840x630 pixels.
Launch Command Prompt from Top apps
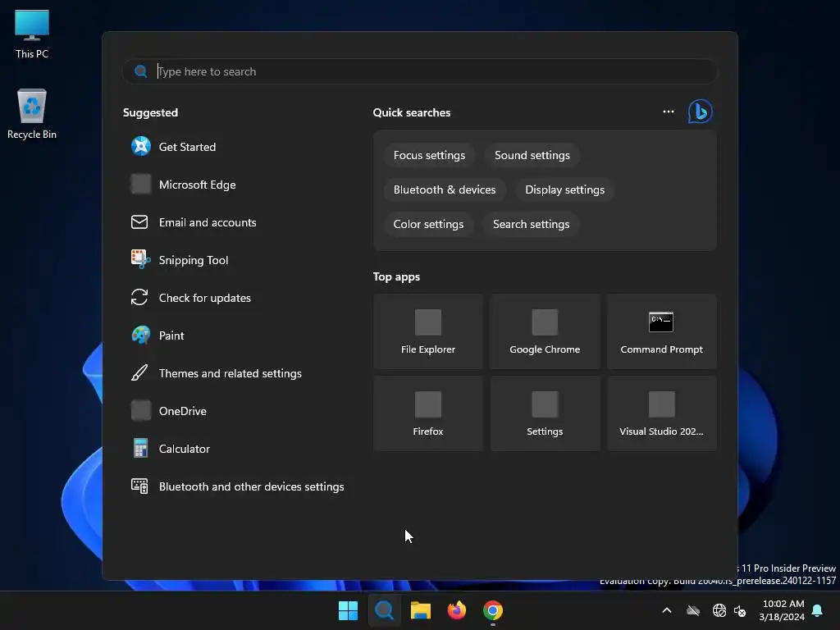662,331
